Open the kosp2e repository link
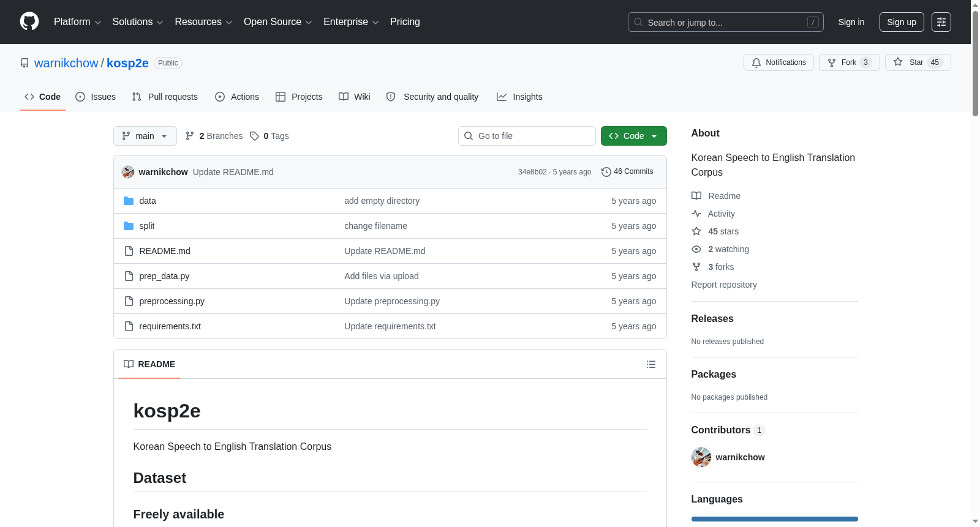This screenshot has width=980, height=527. 127,63
